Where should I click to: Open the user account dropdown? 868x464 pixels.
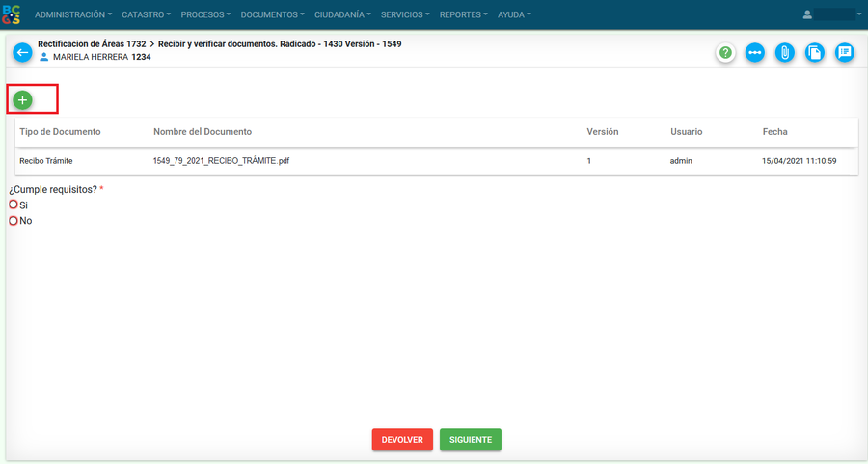coord(832,14)
